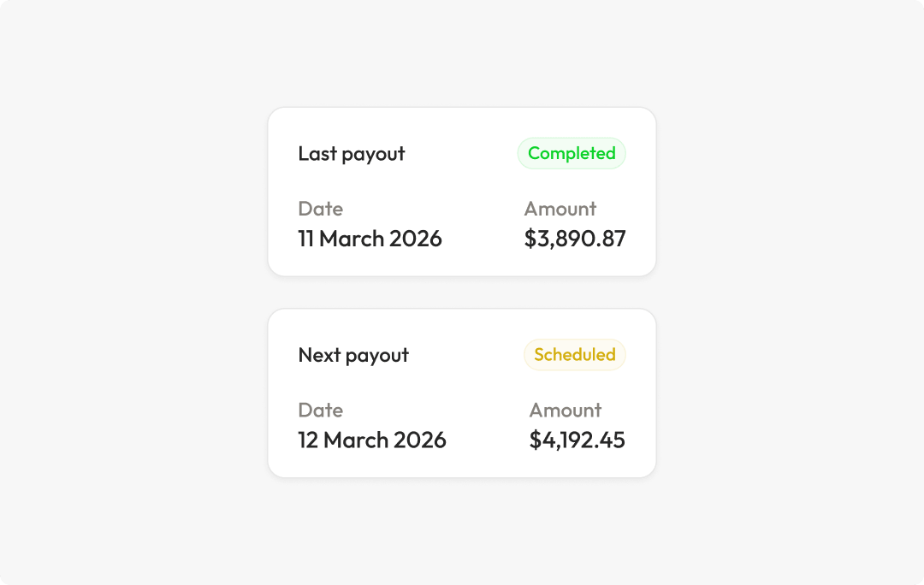Click the year 2026 in the last payout date
This screenshot has height=585, width=924.
pyautogui.click(x=416, y=239)
